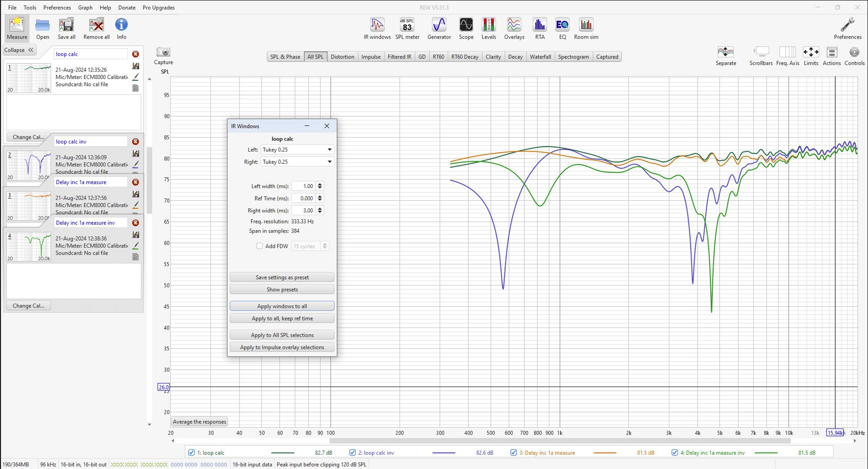
Task: Click the horizontal frequency scrollbar
Action: [x=560, y=441]
